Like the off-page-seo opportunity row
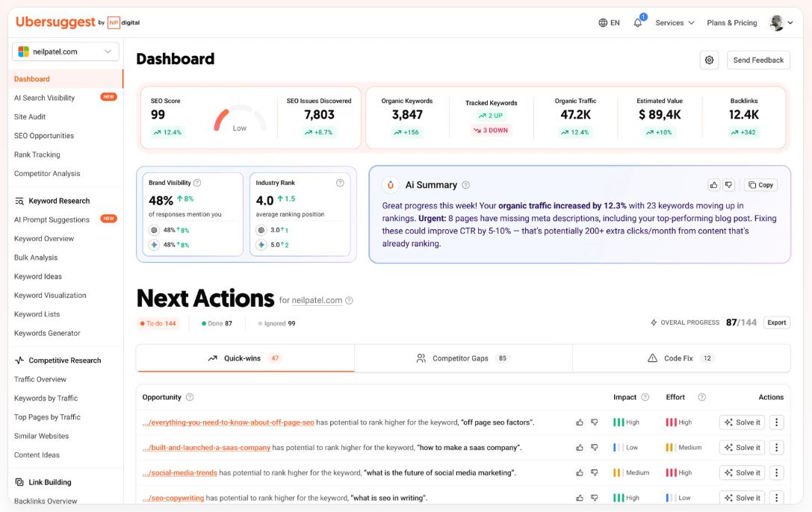This screenshot has width=812, height=512. (x=580, y=422)
